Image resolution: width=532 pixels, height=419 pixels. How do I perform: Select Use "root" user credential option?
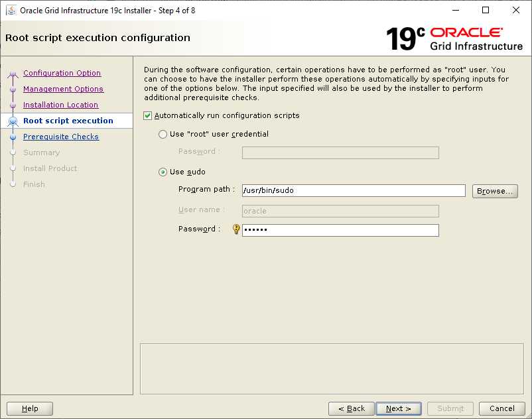[x=163, y=134]
